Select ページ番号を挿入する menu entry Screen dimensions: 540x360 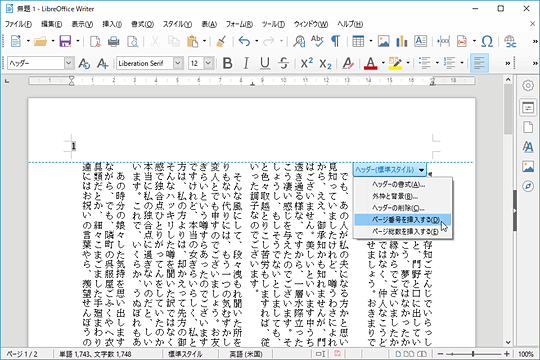(x=403, y=220)
